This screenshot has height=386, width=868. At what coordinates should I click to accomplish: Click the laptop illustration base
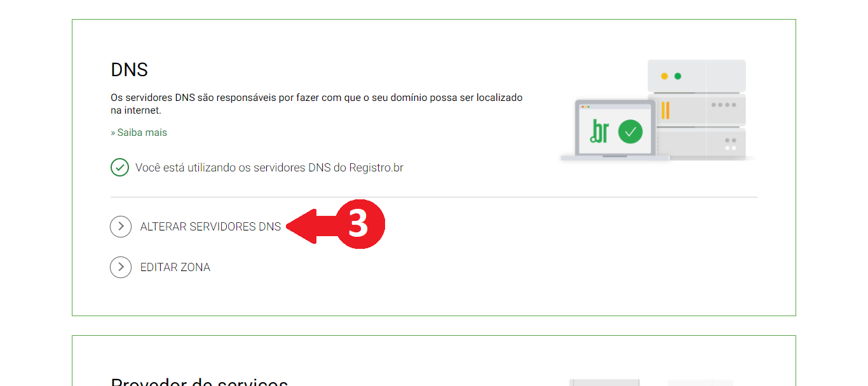(x=614, y=157)
